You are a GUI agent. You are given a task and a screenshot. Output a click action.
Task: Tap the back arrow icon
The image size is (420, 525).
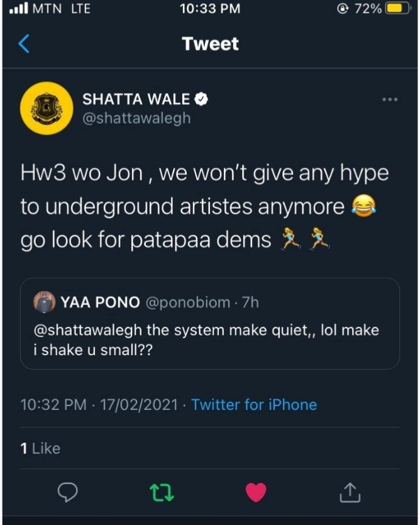[x=23, y=44]
